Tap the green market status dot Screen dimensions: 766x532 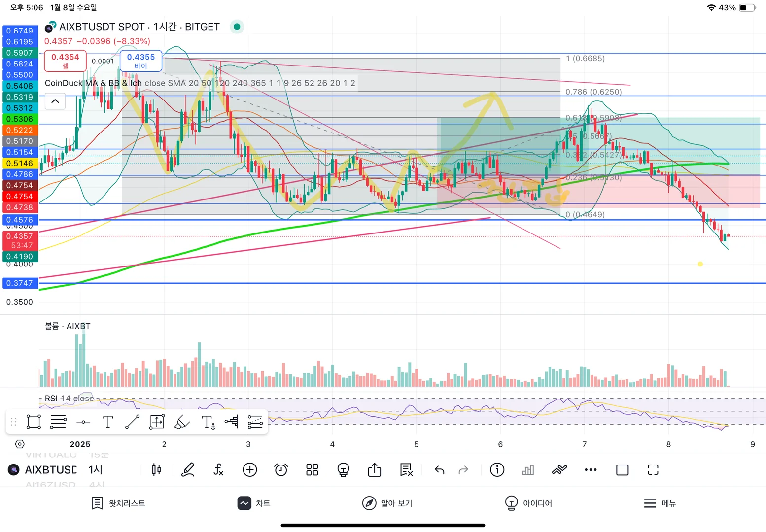pyautogui.click(x=237, y=27)
